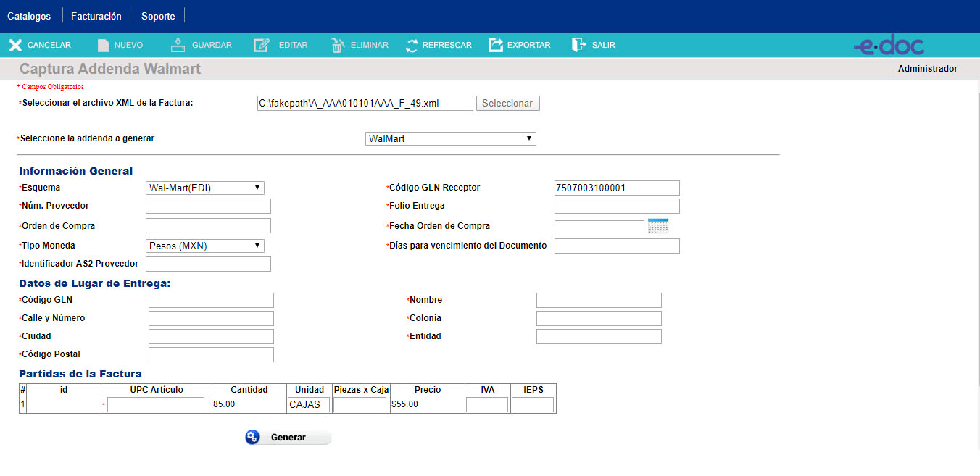Focus the Nombre field

599,300
